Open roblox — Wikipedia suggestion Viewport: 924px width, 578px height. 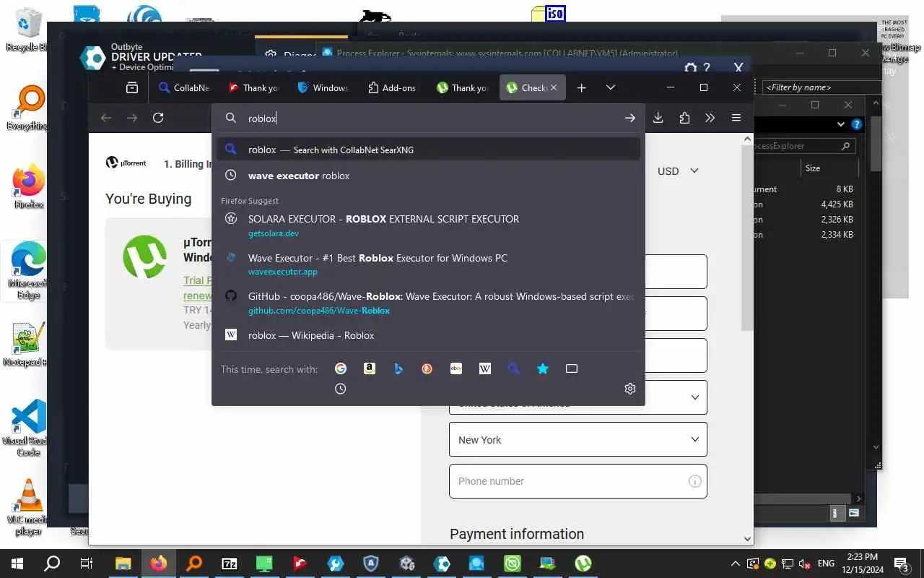(x=429, y=335)
